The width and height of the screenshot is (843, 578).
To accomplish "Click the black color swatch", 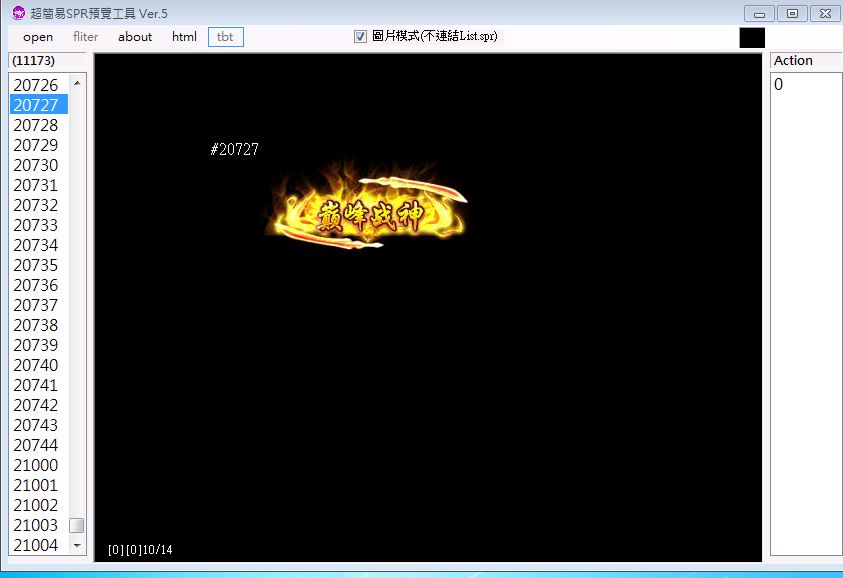I will pos(752,38).
